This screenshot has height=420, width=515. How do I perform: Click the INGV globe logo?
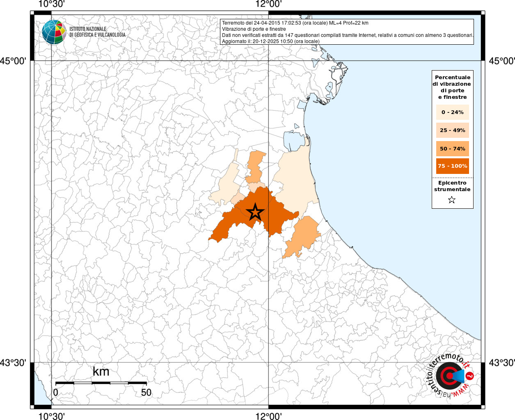click(x=54, y=32)
